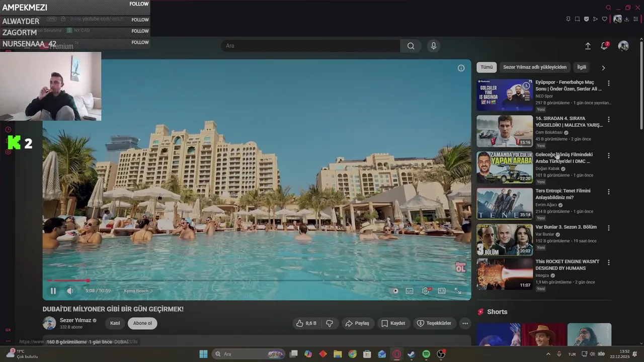The width and height of the screenshot is (644, 362).
Task: Switch to theater mode
Action: 442,291
